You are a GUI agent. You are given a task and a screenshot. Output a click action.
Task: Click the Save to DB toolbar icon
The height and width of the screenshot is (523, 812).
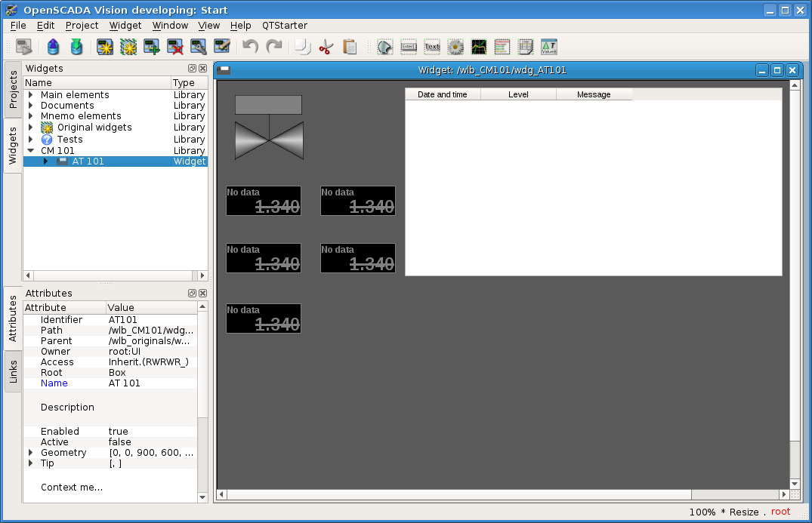click(x=76, y=47)
